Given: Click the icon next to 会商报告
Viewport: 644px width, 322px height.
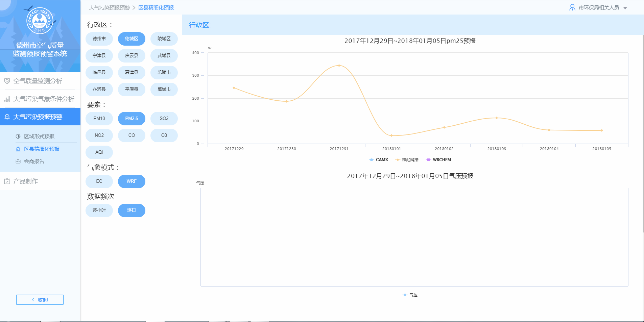Looking at the screenshot, I should coord(18,162).
